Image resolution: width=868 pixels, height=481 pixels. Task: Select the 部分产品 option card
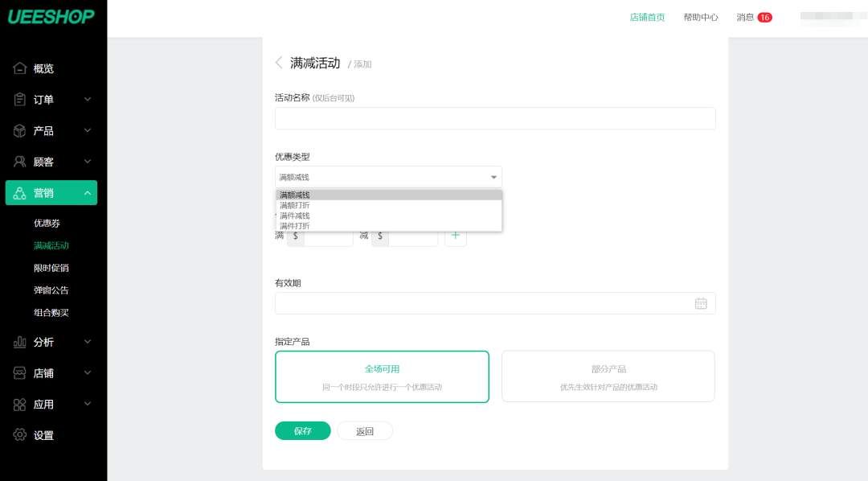608,376
